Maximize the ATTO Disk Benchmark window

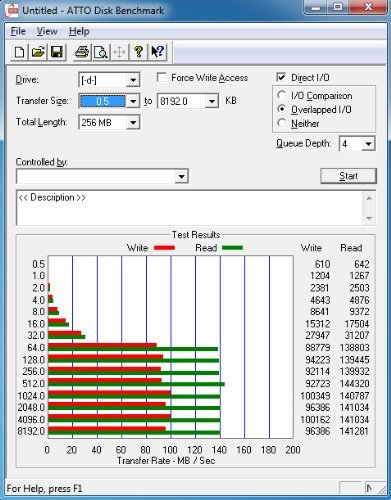pos(337,7)
